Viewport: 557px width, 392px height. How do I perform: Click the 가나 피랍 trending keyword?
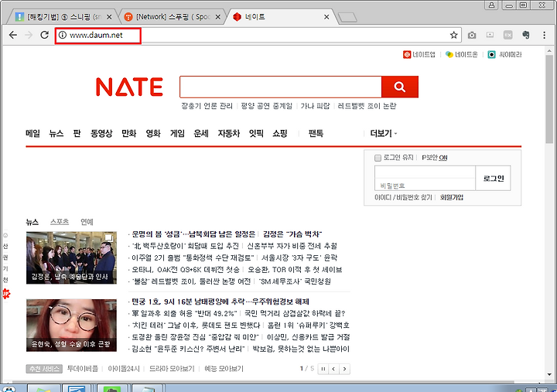pos(315,106)
